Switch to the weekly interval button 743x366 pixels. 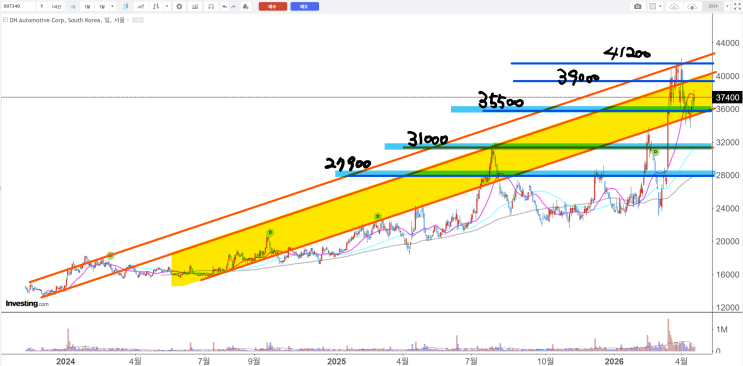tap(87, 6)
